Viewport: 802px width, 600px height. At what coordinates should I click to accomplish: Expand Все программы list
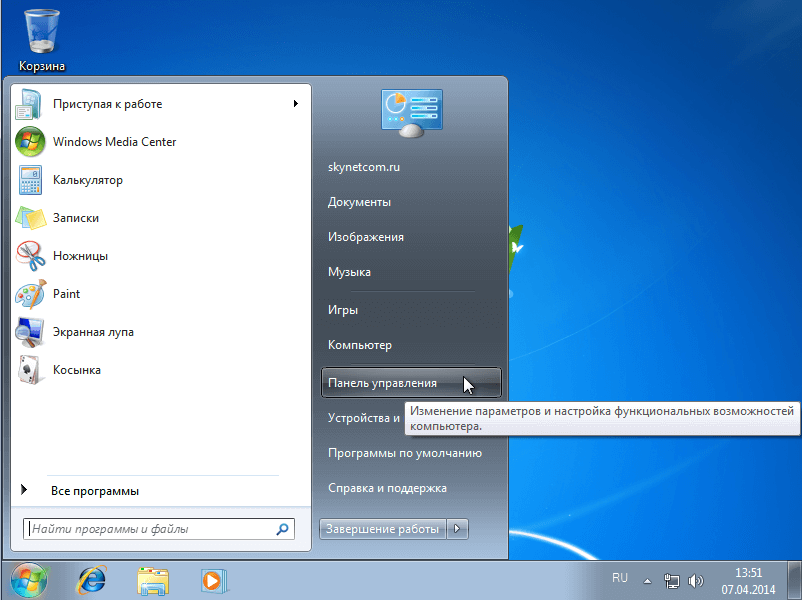[94, 491]
